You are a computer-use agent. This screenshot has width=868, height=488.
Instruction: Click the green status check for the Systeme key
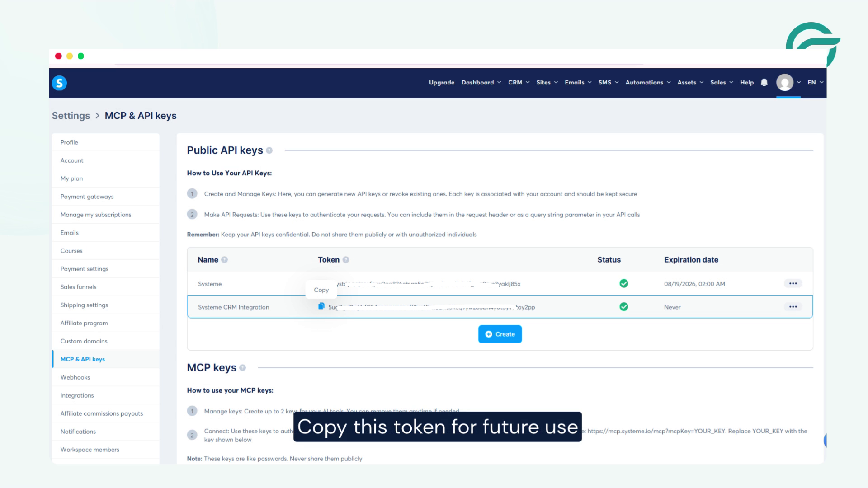pos(624,284)
